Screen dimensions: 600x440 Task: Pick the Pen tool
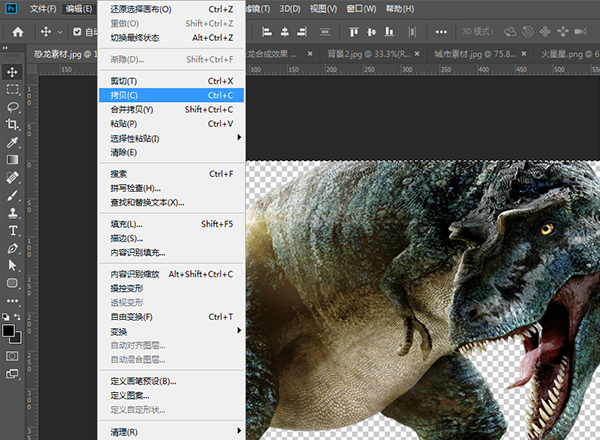click(x=13, y=247)
